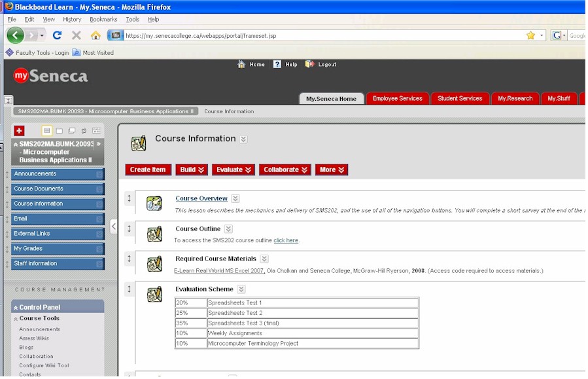Image resolution: width=588 pixels, height=379 pixels.
Task: Click the keyboard reorder icon in course menu toolbar
Action: click(96, 130)
